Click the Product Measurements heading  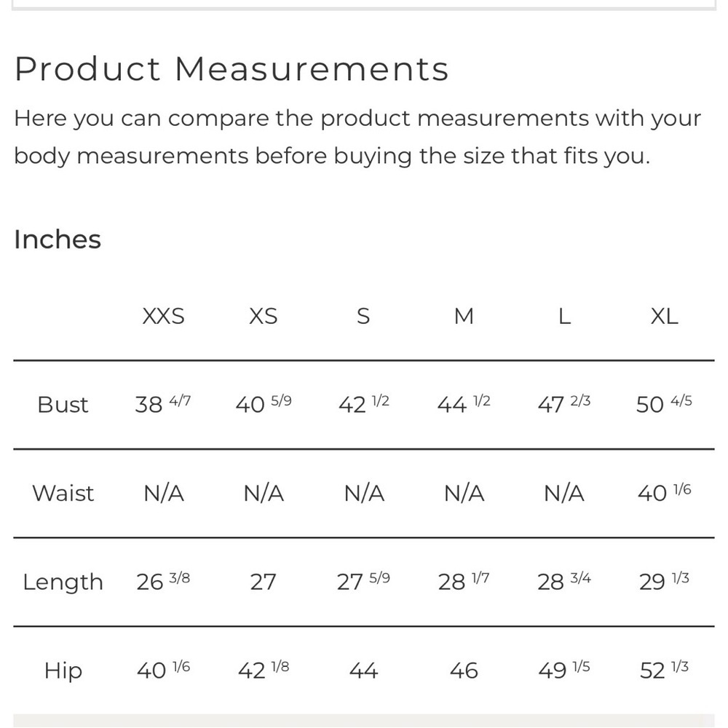coord(231,70)
